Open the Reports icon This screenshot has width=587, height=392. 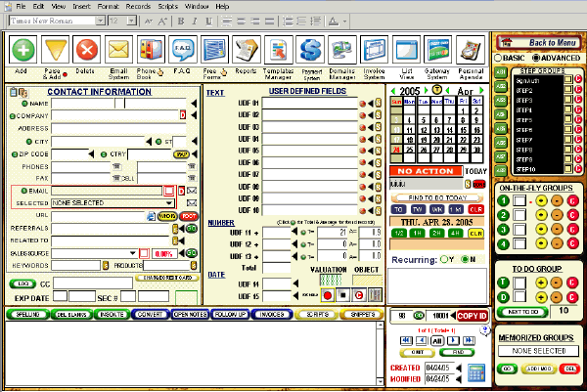point(247,50)
